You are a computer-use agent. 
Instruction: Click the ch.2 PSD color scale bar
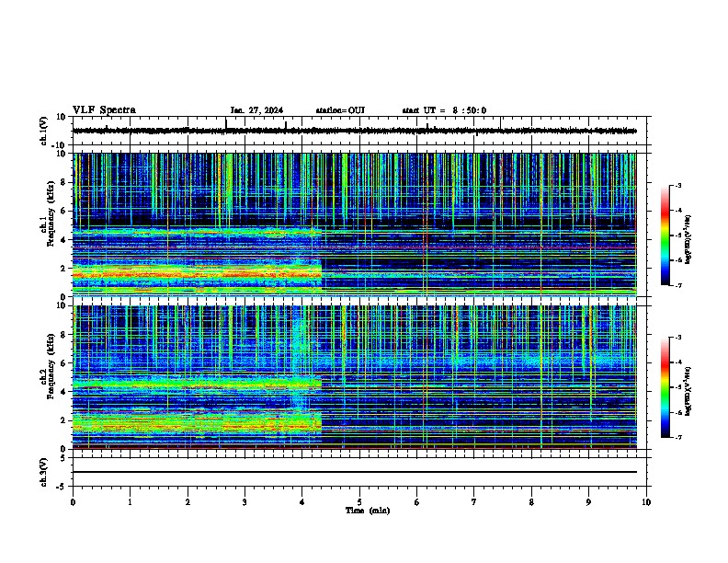click(665, 387)
